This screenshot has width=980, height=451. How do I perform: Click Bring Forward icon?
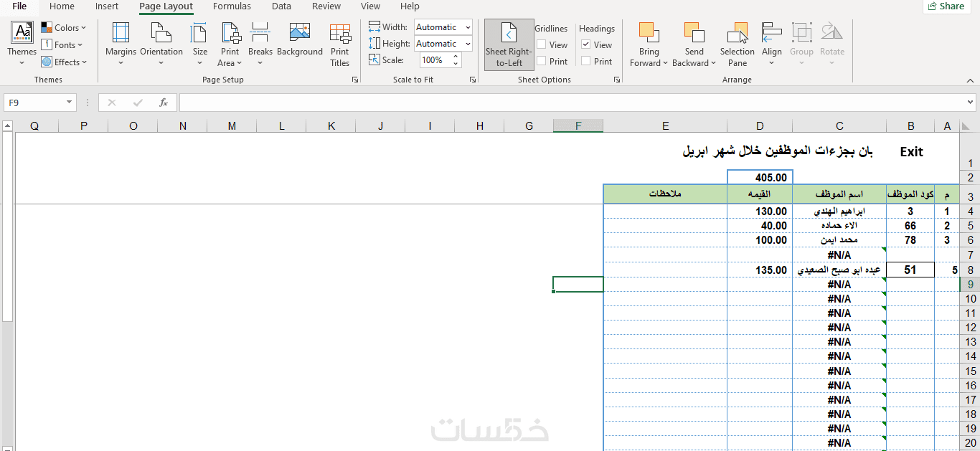pos(649,32)
